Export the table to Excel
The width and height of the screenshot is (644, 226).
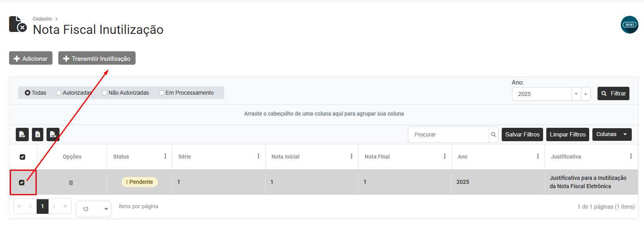tap(37, 134)
